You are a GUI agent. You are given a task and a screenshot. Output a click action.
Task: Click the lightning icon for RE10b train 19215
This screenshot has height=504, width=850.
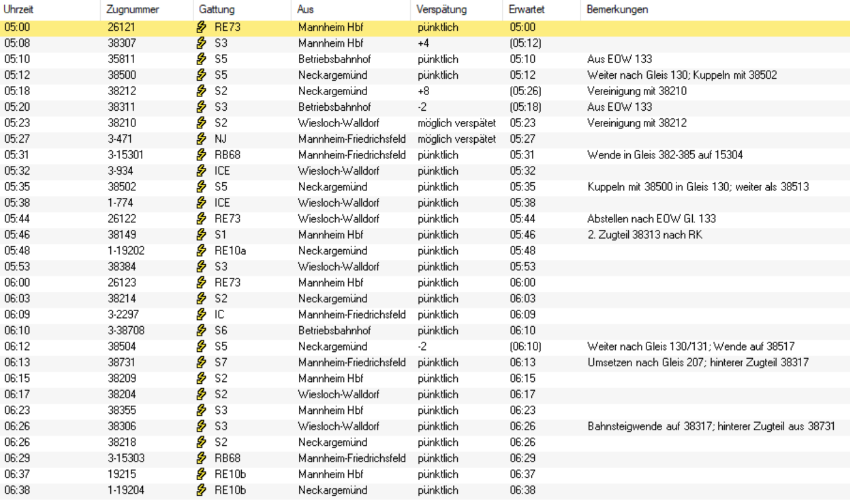(201, 474)
